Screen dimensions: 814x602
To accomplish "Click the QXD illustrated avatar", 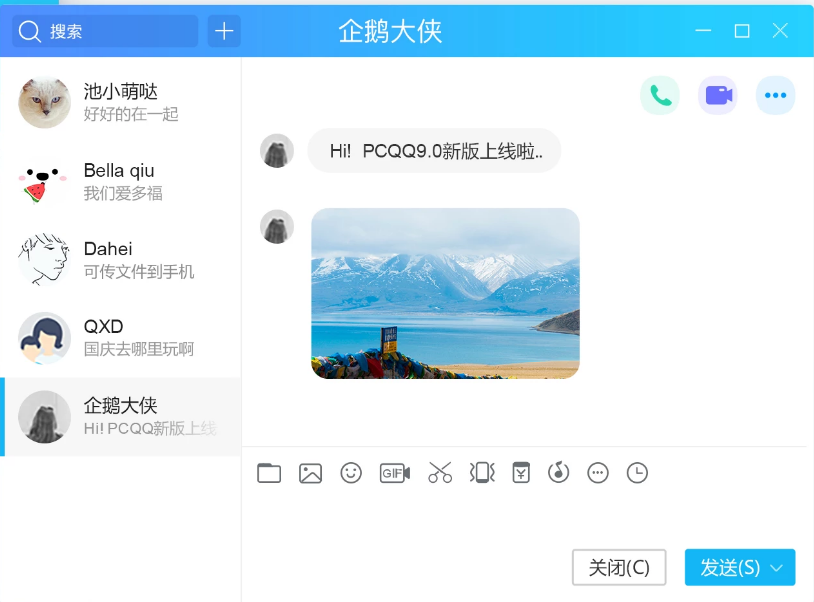I will pos(44,338).
